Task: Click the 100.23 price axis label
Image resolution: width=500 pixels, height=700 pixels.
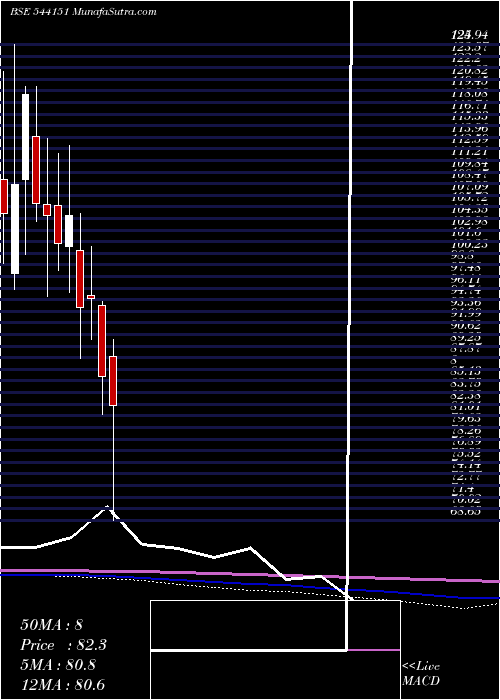Action: (x=471, y=246)
